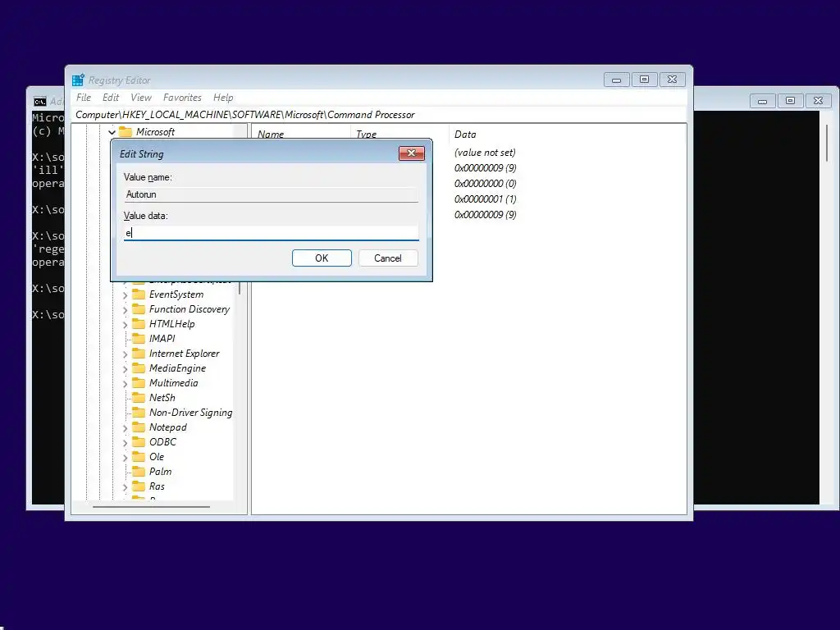Click the tree pane vertical scrollbar thumb
Screen dimensions: 840x630
tap(240, 288)
